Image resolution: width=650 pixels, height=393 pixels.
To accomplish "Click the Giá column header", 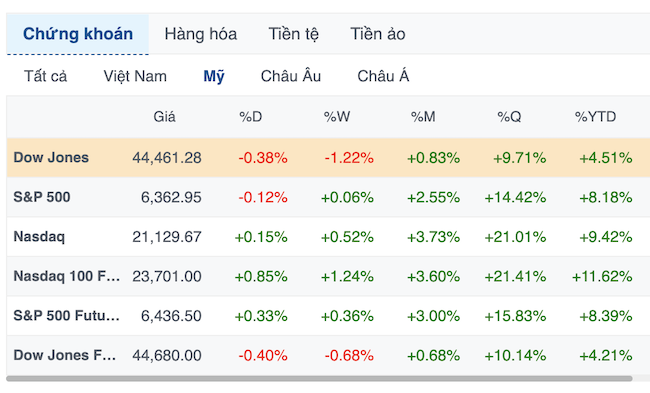I will [164, 117].
